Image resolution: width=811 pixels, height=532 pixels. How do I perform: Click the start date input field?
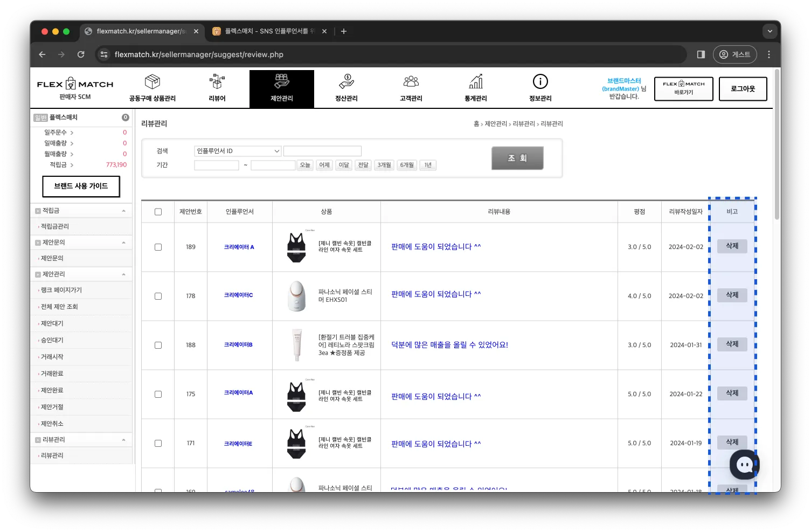[217, 165]
